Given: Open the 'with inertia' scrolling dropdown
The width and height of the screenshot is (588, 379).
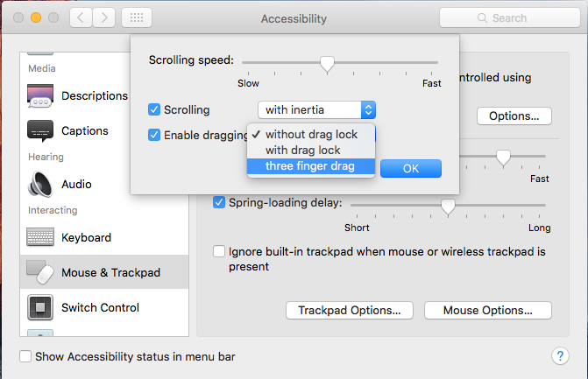Looking at the screenshot, I should click(317, 109).
